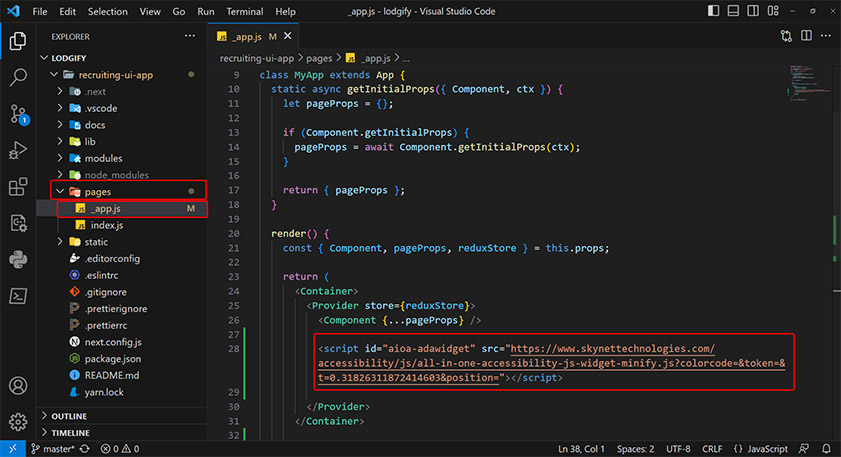
Task: Open the Explorer view in activity bar
Action: click(x=18, y=41)
